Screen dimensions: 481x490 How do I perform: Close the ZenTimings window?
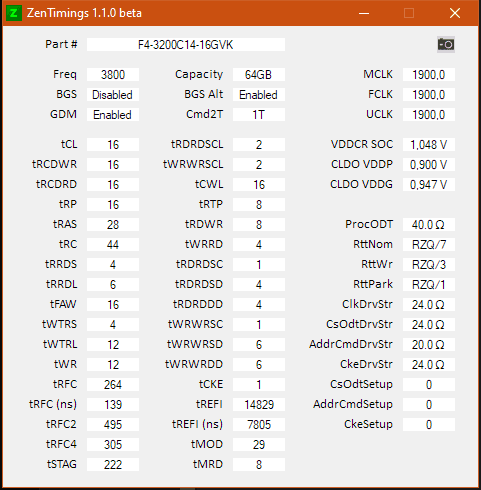tap(455, 13)
